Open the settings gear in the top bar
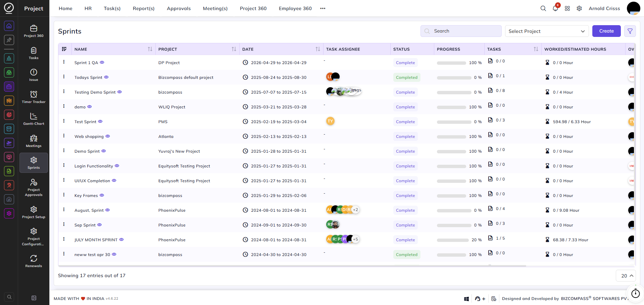 (x=579, y=8)
